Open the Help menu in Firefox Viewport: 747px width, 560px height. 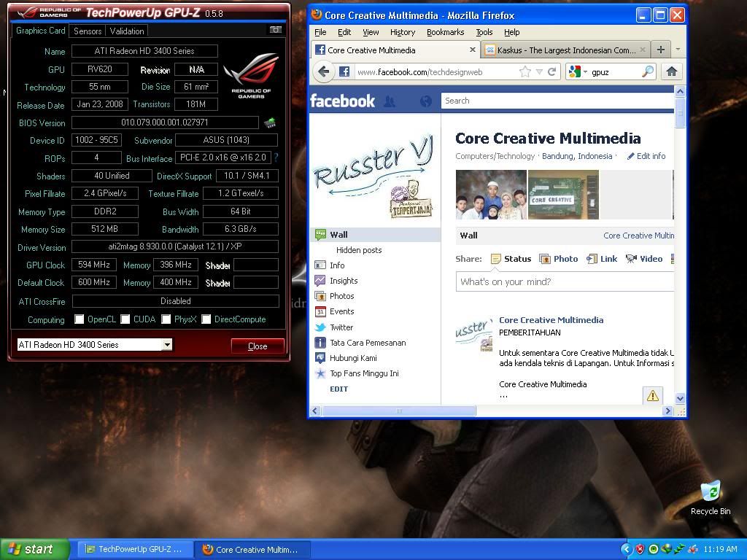(511, 32)
